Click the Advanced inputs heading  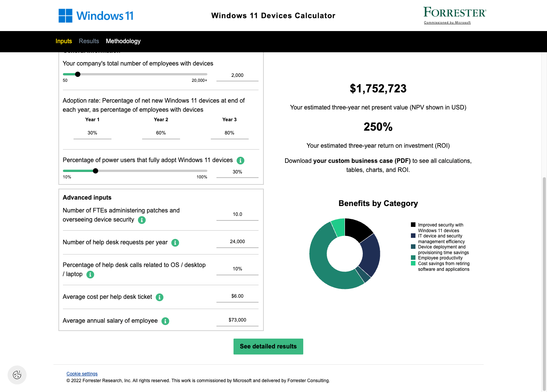coord(87,198)
